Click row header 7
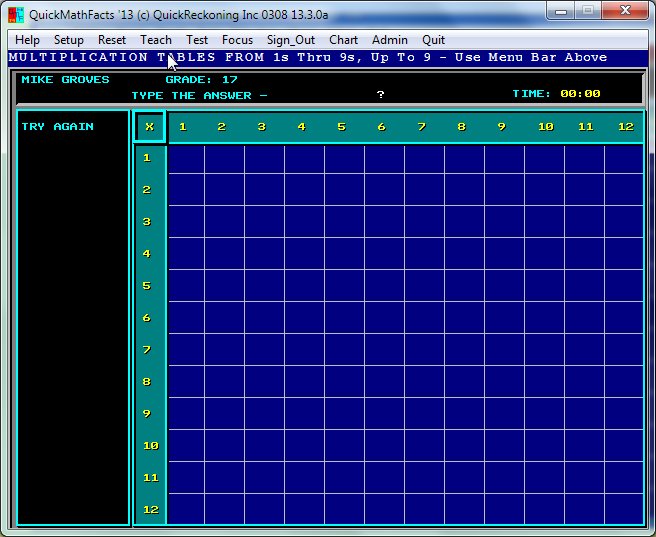656x537 pixels. pos(146,350)
